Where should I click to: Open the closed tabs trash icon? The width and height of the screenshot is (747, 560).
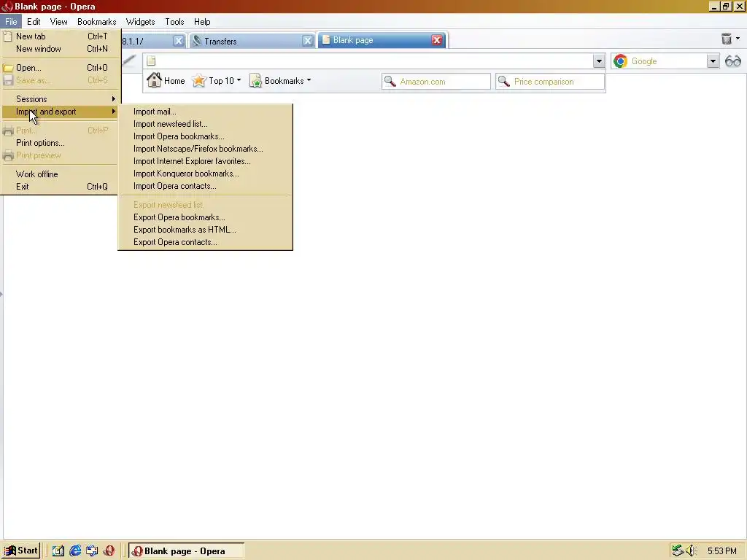tap(726, 39)
